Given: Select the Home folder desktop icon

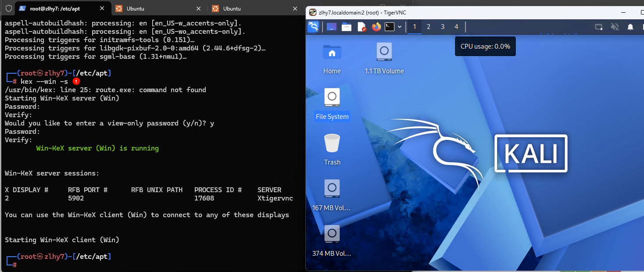Looking at the screenshot, I should (332, 59).
